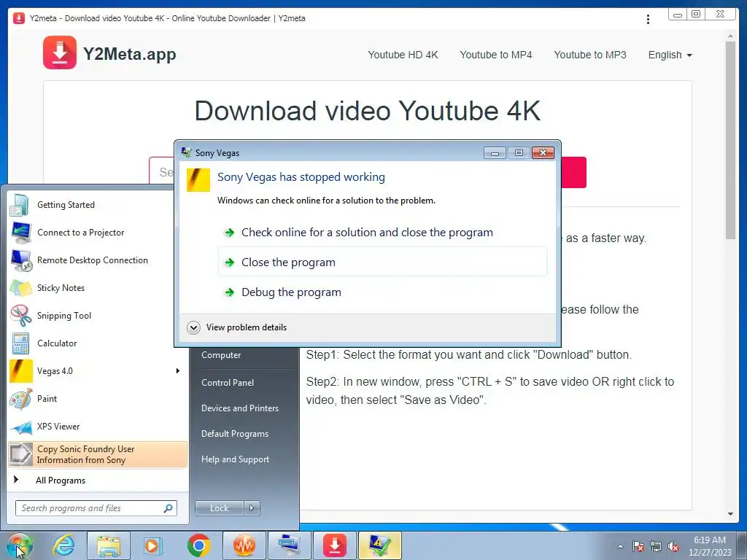Click the Search programs and files box

90,508
